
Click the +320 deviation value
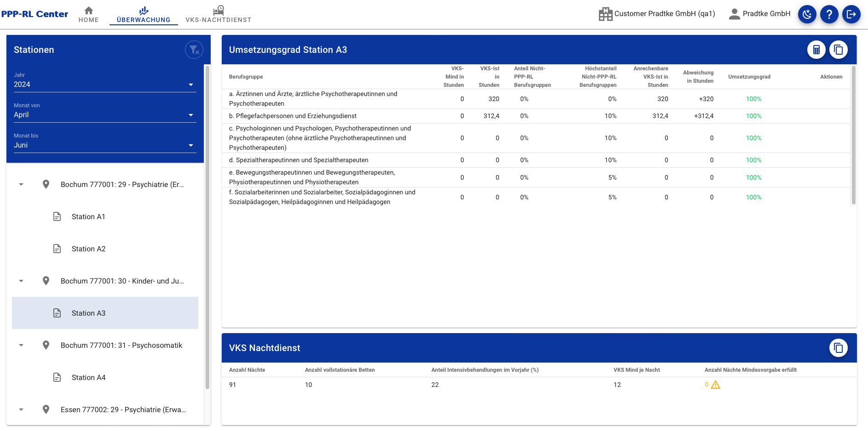[706, 99]
